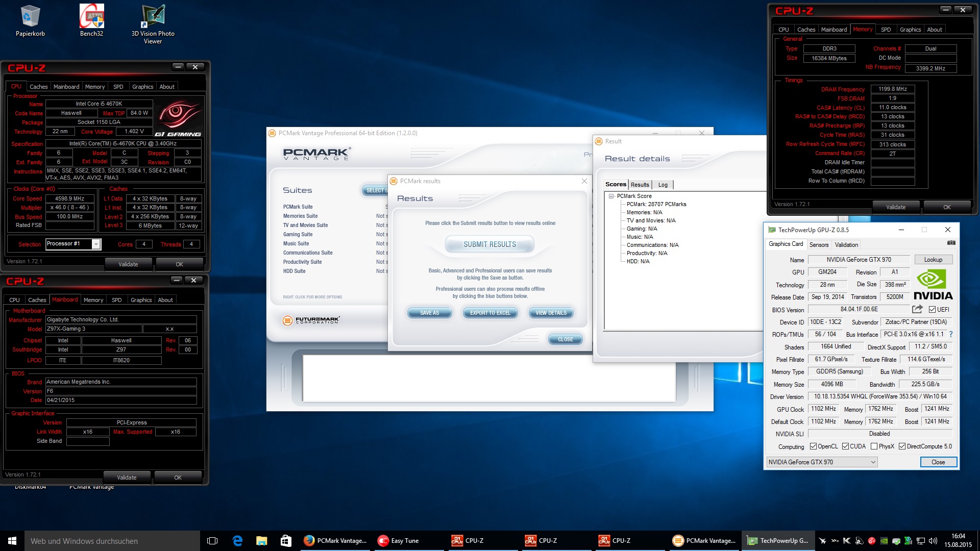This screenshot has width=980, height=551.
Task: Open the network tray icon
Action: 921,541
